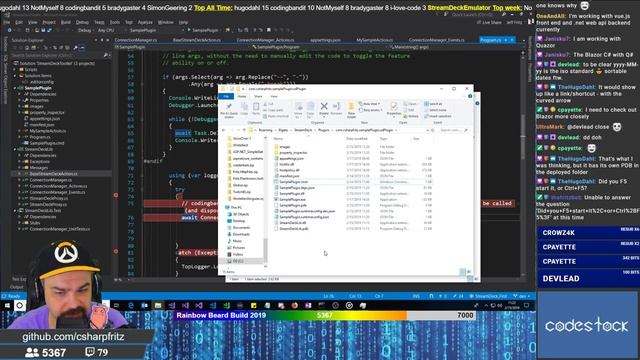Screen dimensions: 640x360
Task: Click Explorer up one level arrow
Action: tap(244, 130)
